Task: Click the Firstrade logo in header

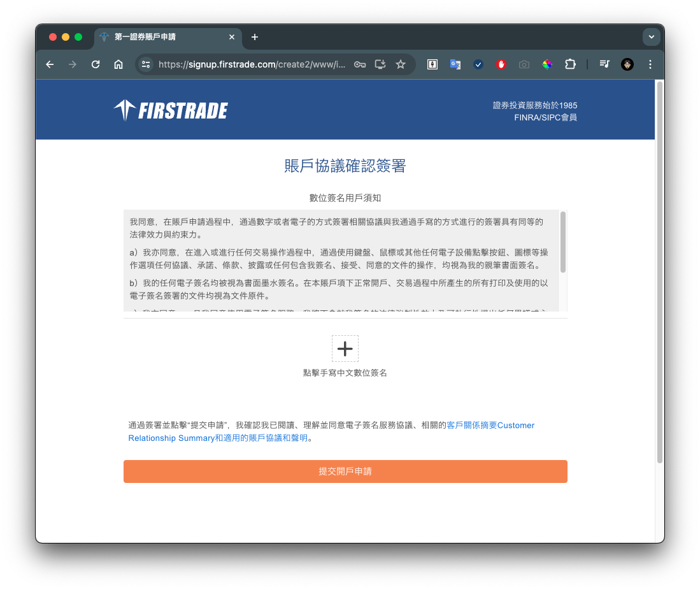Action: pos(171,110)
